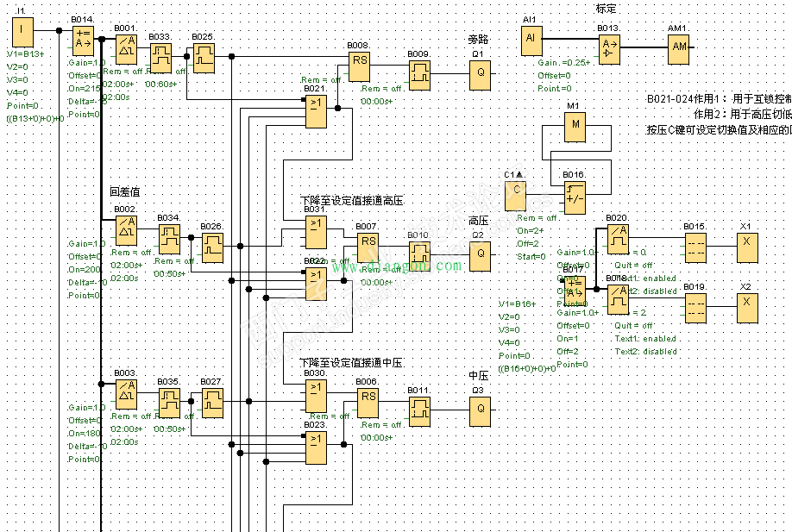Click the B021 OR gate block
792x532 pixels.
click(316, 110)
